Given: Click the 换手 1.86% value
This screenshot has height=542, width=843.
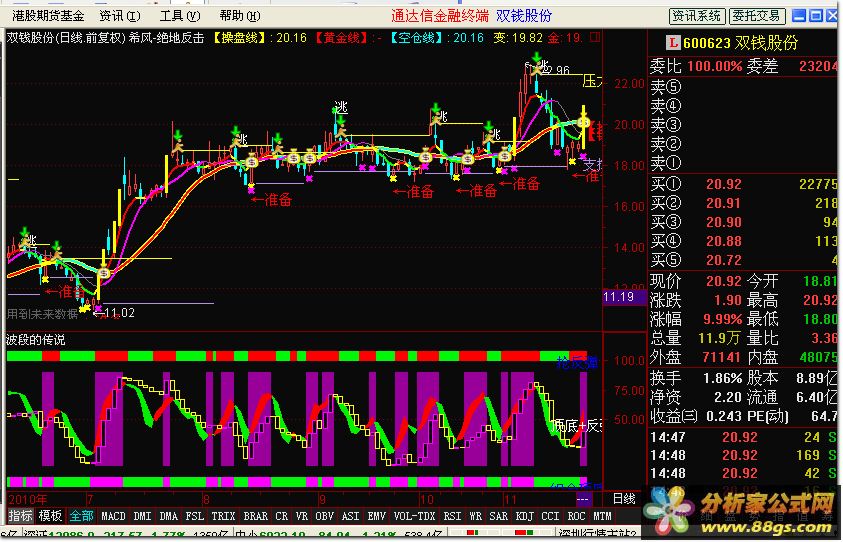Looking at the screenshot, I should (723, 378).
